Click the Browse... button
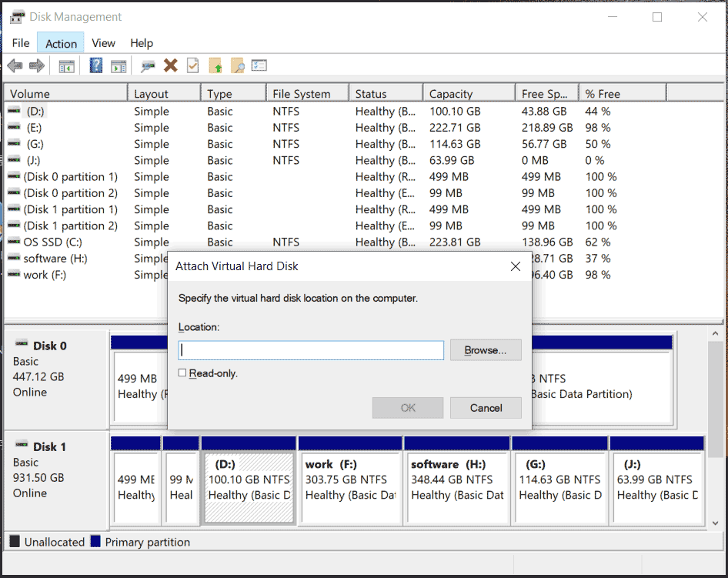This screenshot has width=728, height=578. (x=486, y=350)
